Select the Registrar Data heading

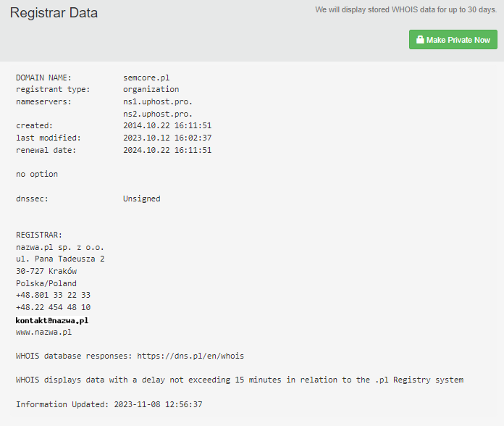54,13
